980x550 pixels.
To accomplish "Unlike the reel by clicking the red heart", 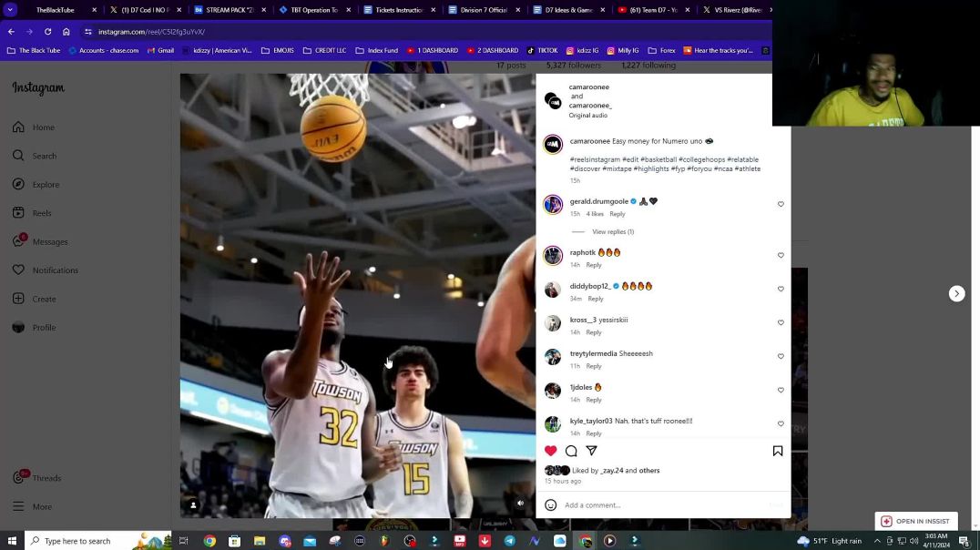I will tap(550, 451).
